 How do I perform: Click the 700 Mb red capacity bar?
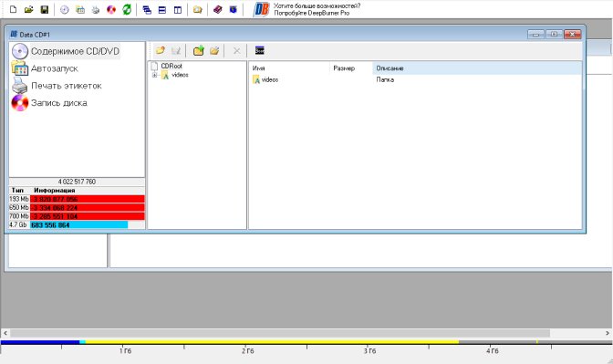pos(88,216)
